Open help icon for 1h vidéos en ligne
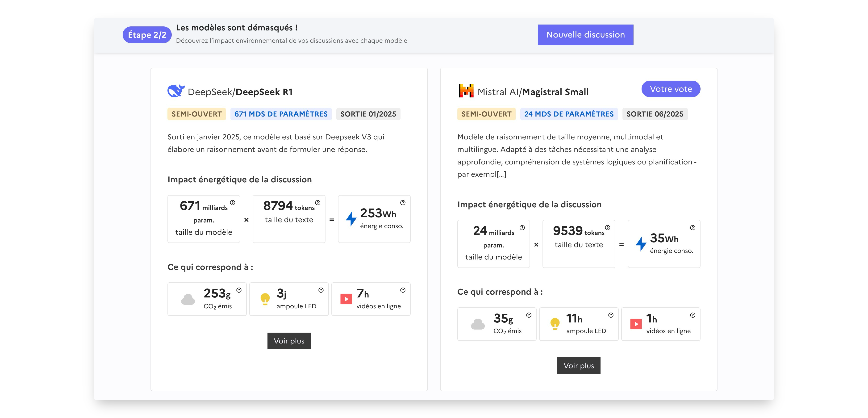868x418 pixels. [693, 315]
